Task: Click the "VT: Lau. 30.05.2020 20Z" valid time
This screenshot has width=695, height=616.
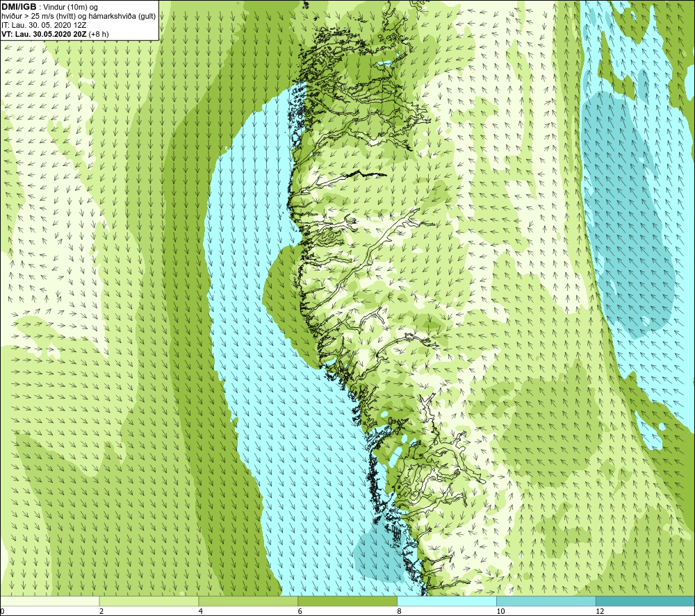Action: coord(44,34)
